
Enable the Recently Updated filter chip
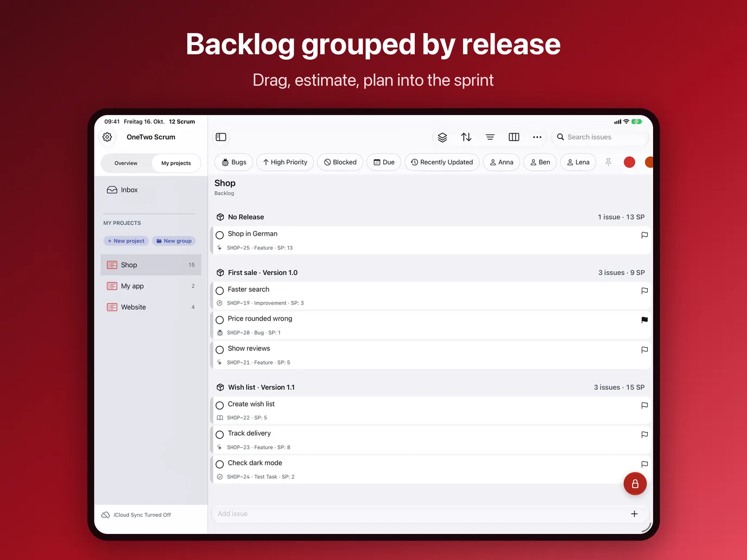click(442, 162)
